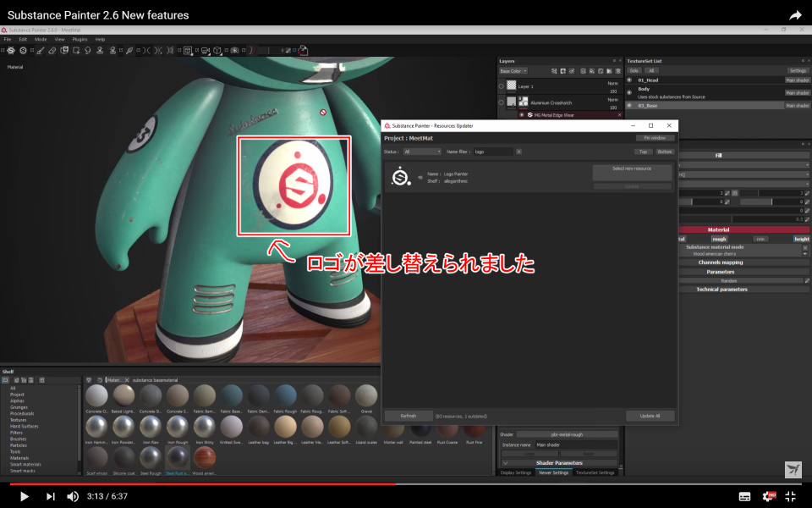Click the Wood american cherry material thumbnail
The width and height of the screenshot is (812, 508).
pos(204,458)
